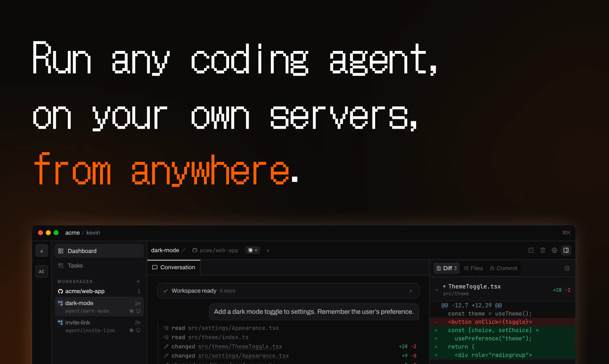Select the acme/web-app workspace repository
This screenshot has height=364, width=609.
pyautogui.click(x=99, y=291)
